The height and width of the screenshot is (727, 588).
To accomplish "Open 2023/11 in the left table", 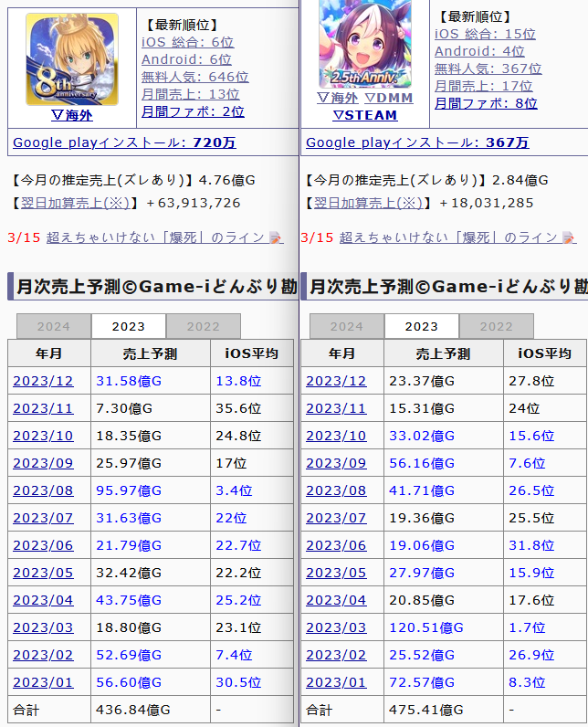I will (x=43, y=408).
